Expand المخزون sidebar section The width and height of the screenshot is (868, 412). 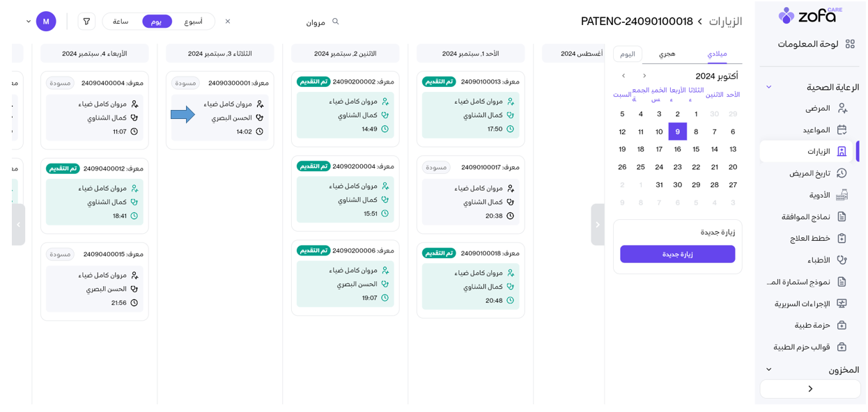[x=769, y=370]
